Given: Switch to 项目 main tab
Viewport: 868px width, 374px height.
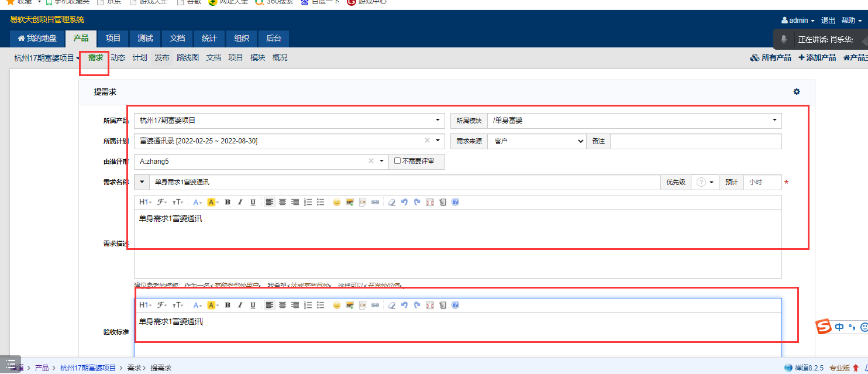Looking at the screenshot, I should point(113,39).
